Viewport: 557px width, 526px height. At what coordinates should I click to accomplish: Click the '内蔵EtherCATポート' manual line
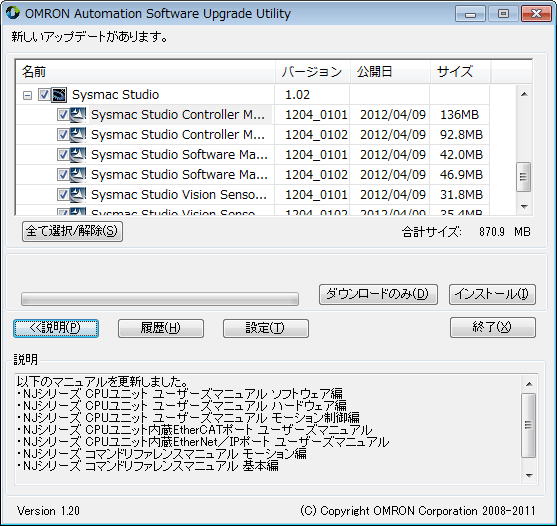(x=195, y=430)
